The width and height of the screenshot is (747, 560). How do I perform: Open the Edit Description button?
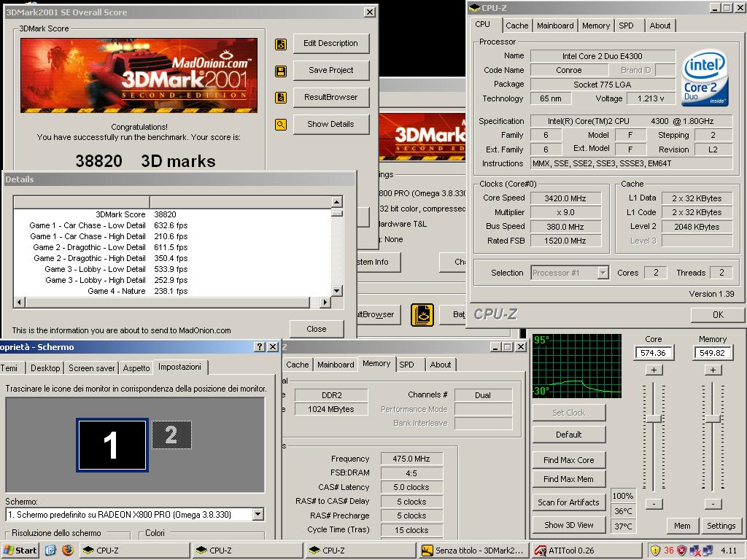[x=331, y=43]
